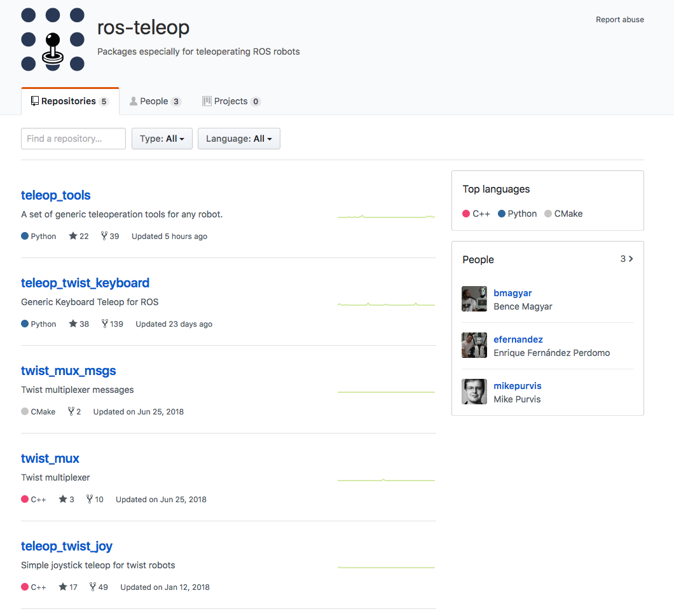Click the CMake color dot on twist_mux_msgs

[x=25, y=411]
